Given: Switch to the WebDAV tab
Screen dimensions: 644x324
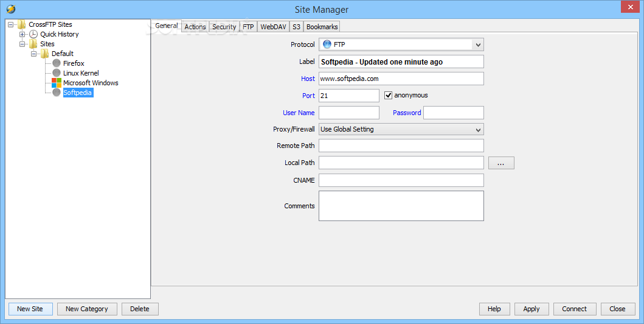Looking at the screenshot, I should pos(273,27).
